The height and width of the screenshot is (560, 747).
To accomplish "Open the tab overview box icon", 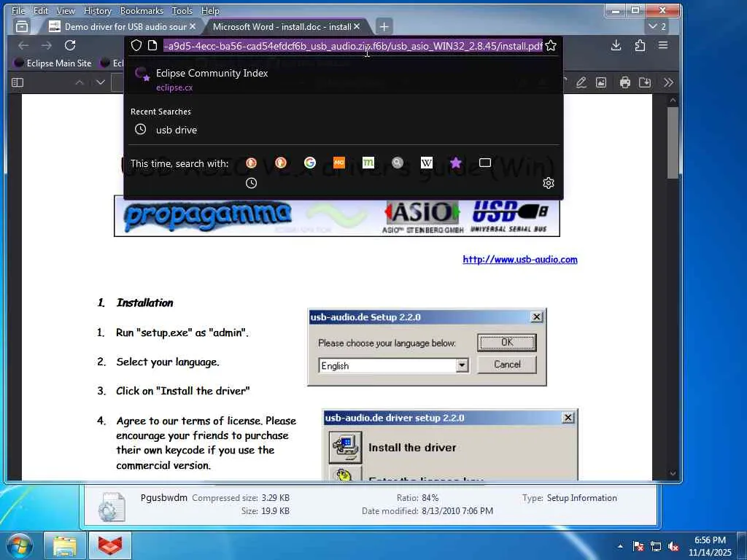I will [21, 27].
